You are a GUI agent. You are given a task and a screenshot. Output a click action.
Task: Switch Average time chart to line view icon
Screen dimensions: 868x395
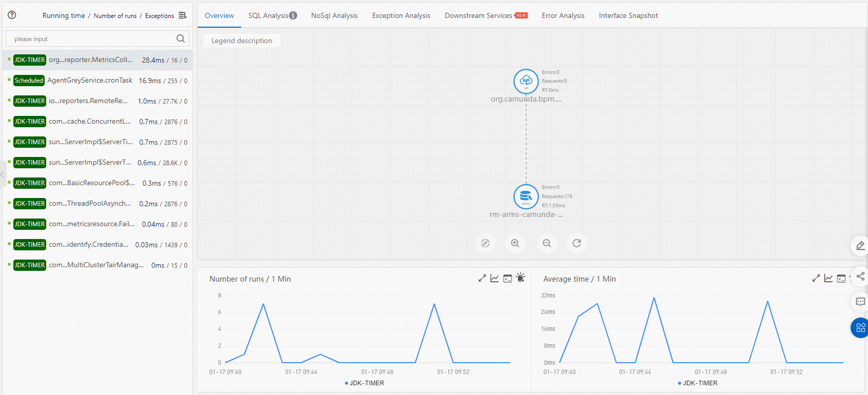[828, 278]
